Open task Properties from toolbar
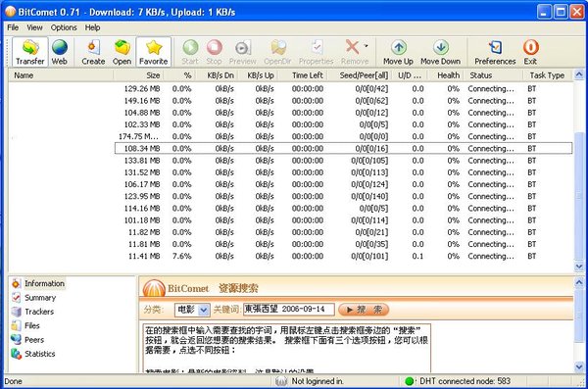 317,52
